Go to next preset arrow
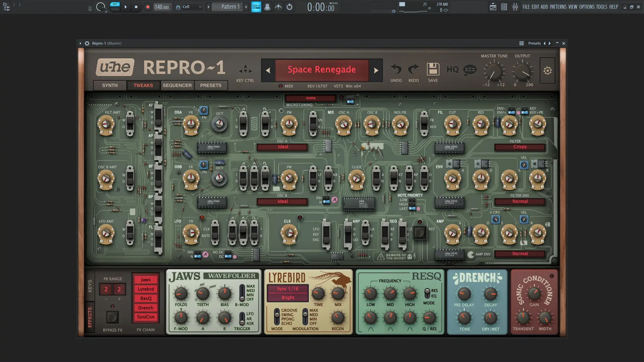Image resolution: width=644 pixels, height=362 pixels. pos(376,70)
